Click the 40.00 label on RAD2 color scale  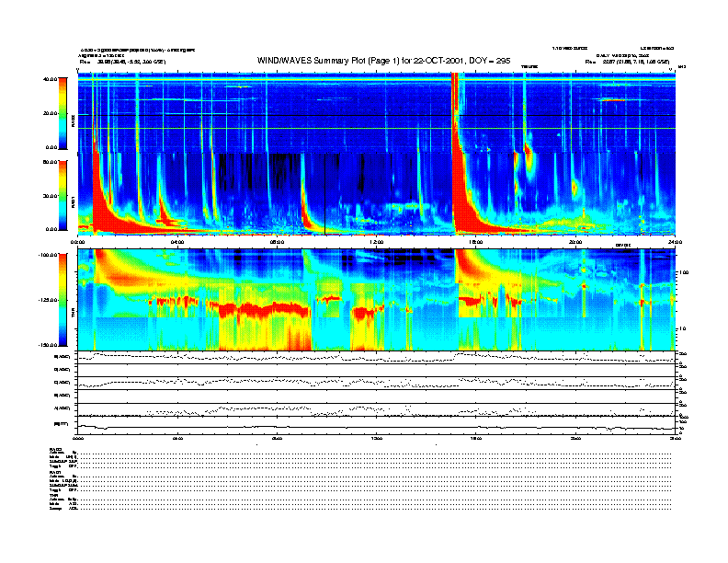click(x=50, y=79)
